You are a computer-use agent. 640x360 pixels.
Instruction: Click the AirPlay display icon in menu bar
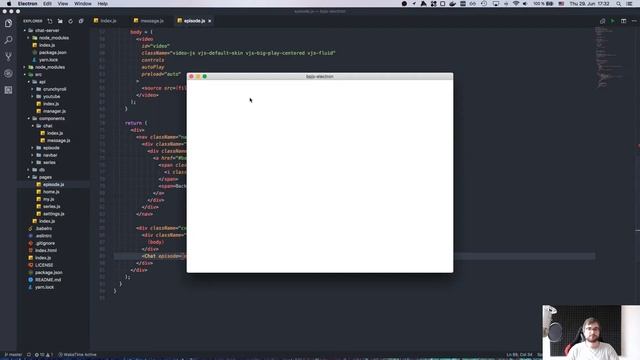point(496,4)
